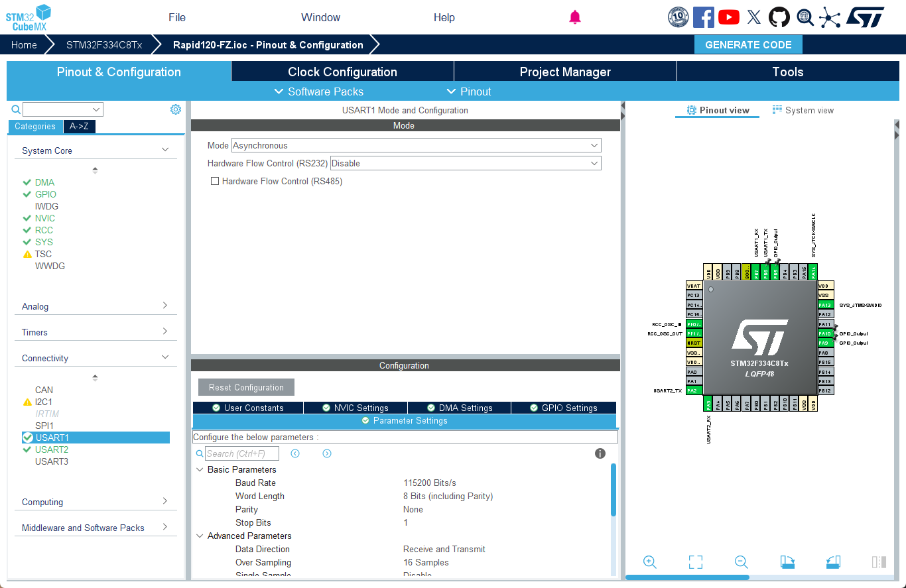Click the STM32CubeMX logo

click(28, 17)
